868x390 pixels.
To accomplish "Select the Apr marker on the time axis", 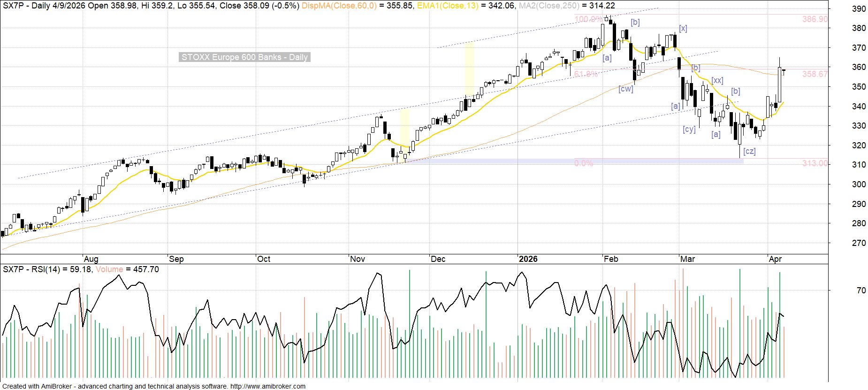I will click(776, 259).
